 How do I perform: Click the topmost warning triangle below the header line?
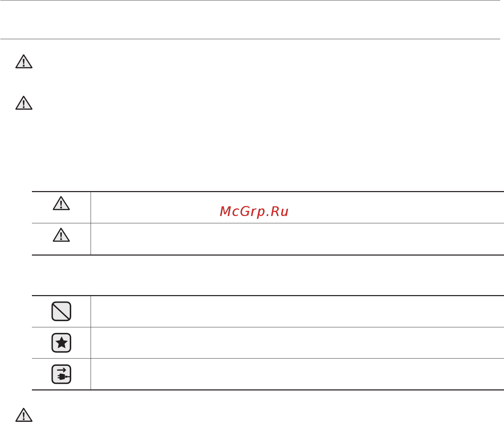coord(24,62)
